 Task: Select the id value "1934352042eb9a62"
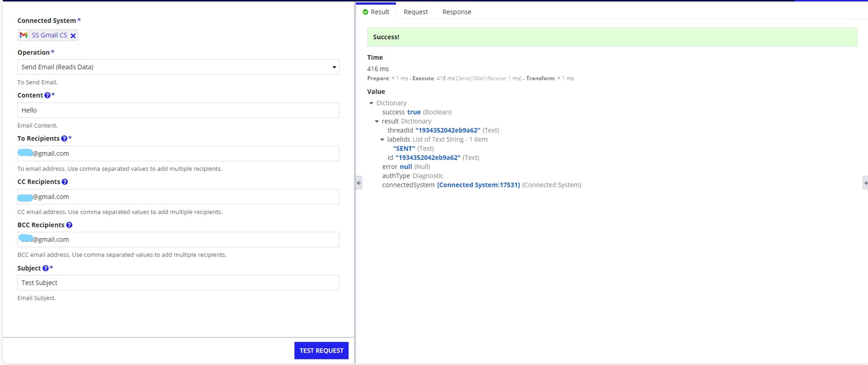(x=428, y=157)
